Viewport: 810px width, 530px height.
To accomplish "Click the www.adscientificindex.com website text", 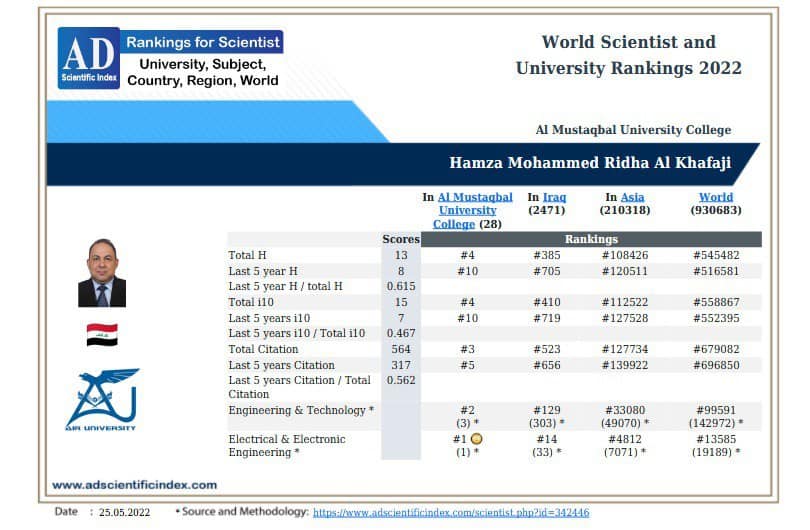I will tap(134, 485).
